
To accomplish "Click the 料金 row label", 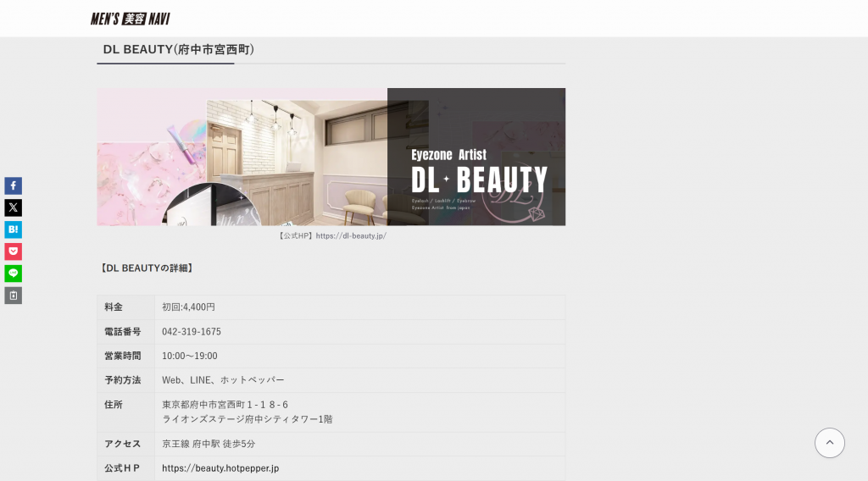I will 114,307.
